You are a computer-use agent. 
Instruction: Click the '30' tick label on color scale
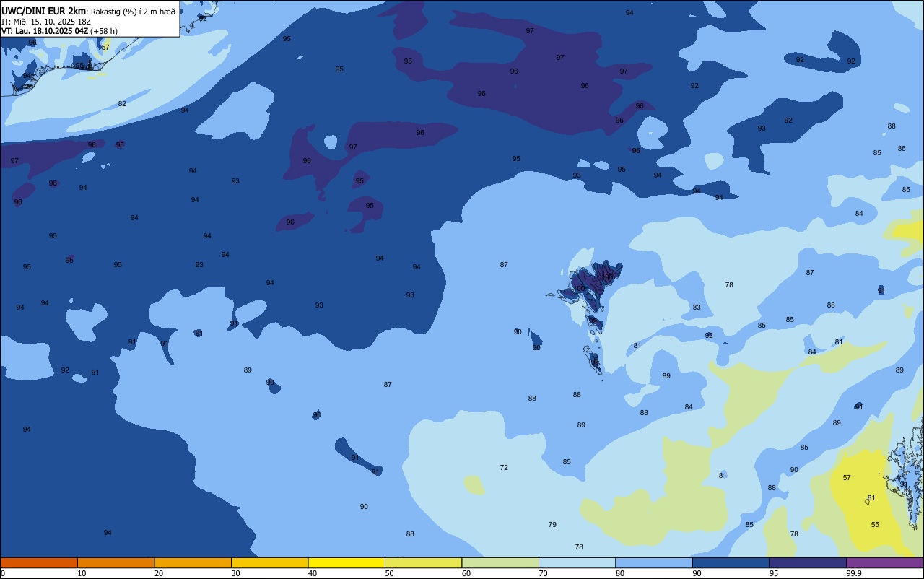235,573
